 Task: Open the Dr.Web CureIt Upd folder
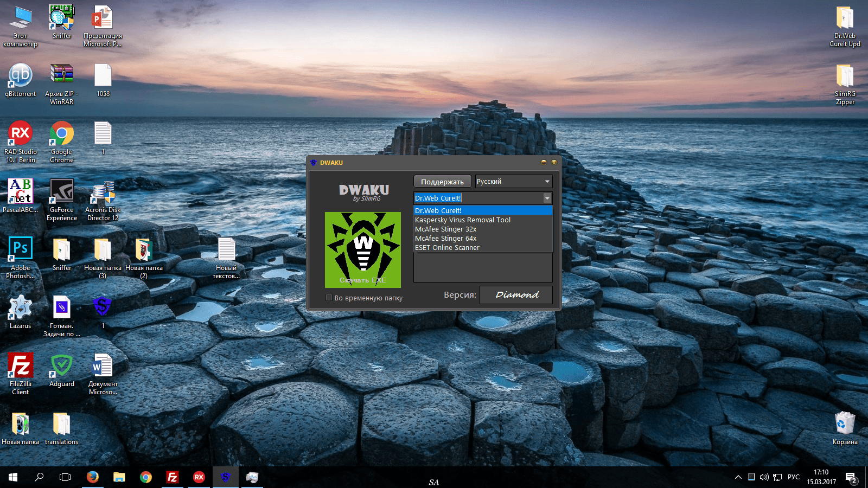[845, 25]
